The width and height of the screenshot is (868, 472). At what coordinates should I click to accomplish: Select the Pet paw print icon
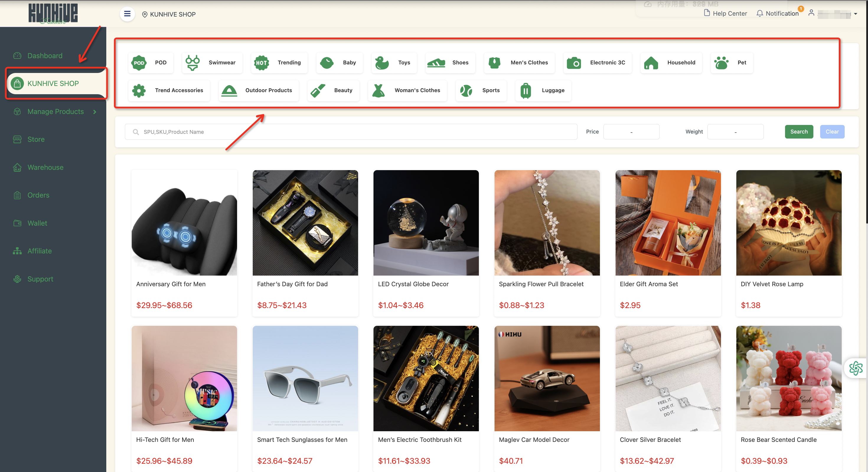pos(721,63)
